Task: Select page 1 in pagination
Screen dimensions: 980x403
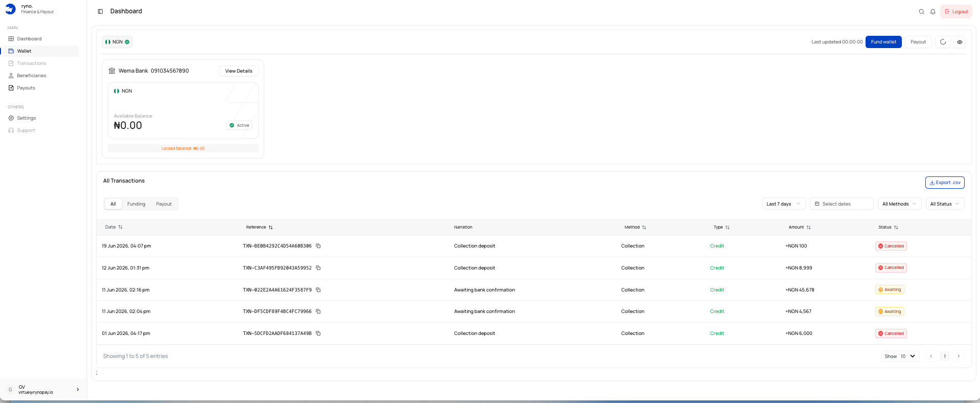Action: click(x=945, y=356)
